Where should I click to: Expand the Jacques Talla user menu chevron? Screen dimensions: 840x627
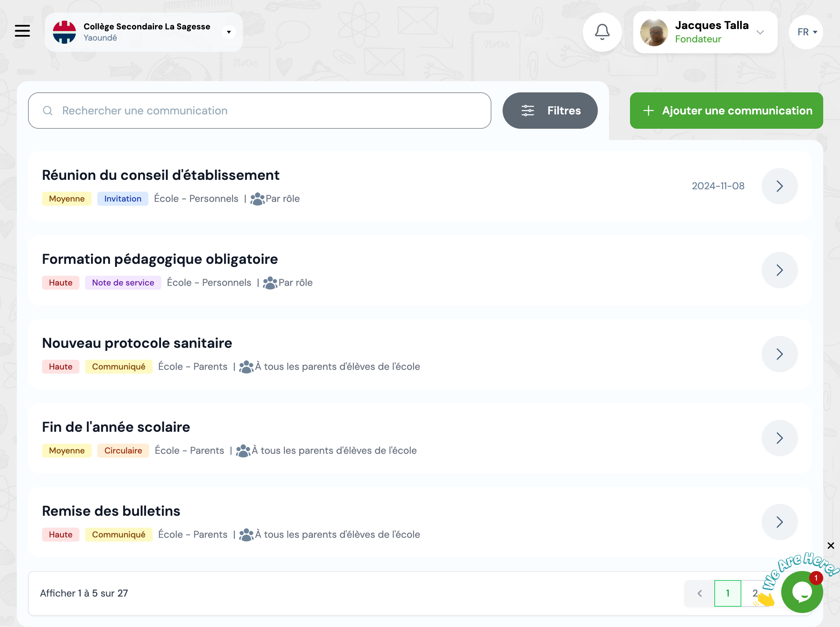coord(760,32)
